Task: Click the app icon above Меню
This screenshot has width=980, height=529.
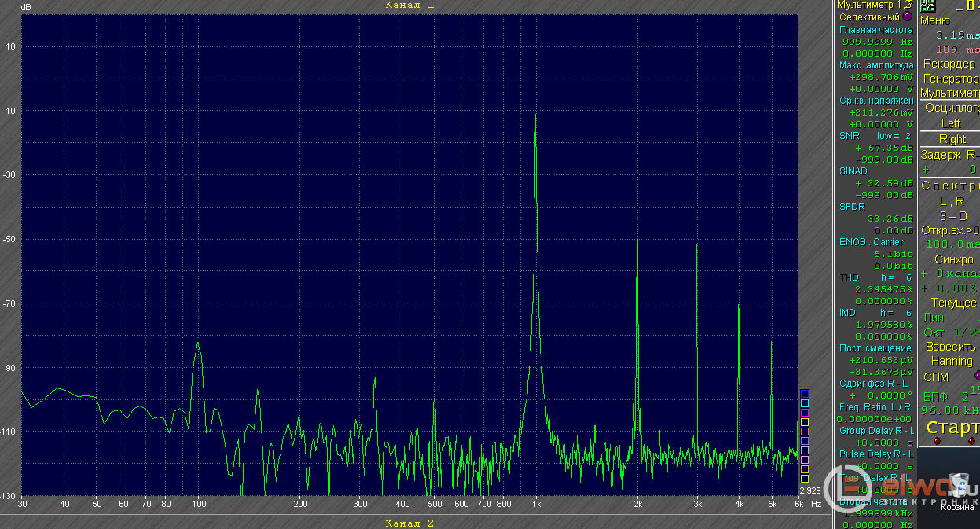Action: point(927,6)
